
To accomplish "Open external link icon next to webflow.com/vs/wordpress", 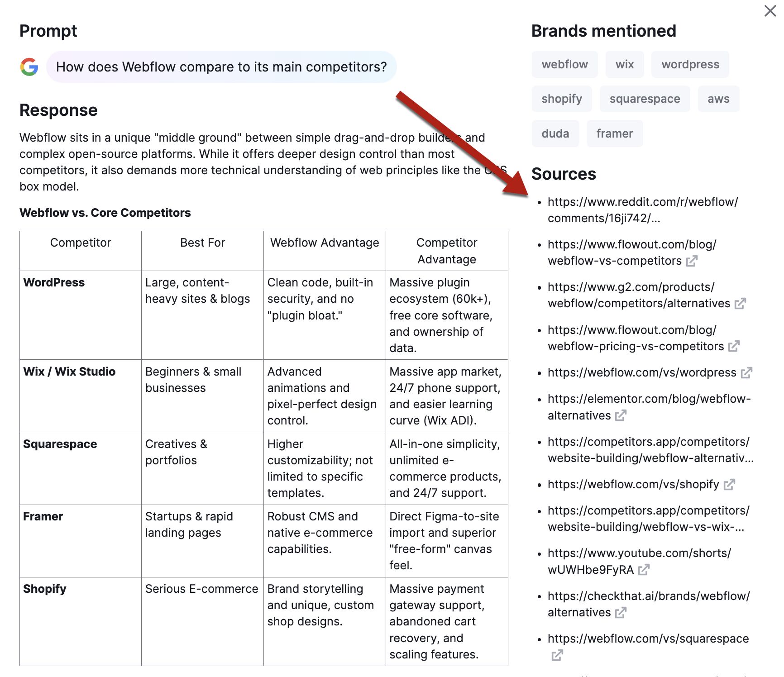I will (x=746, y=372).
